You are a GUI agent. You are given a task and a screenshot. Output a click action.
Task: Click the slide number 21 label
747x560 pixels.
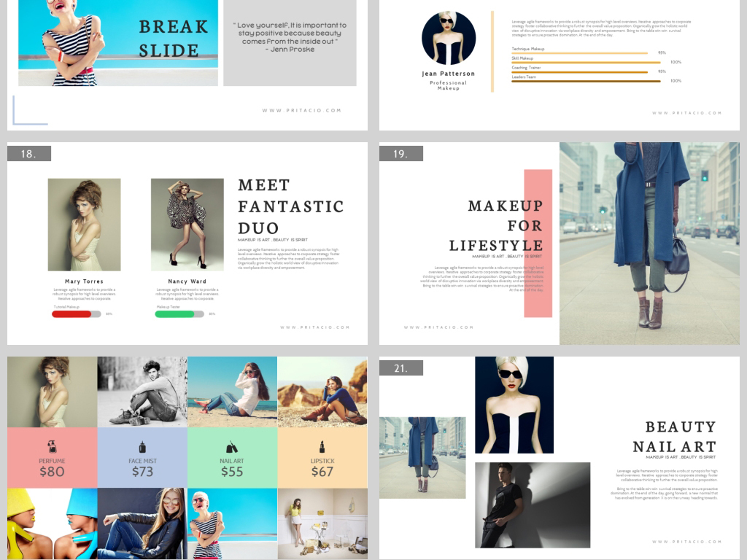tap(400, 368)
